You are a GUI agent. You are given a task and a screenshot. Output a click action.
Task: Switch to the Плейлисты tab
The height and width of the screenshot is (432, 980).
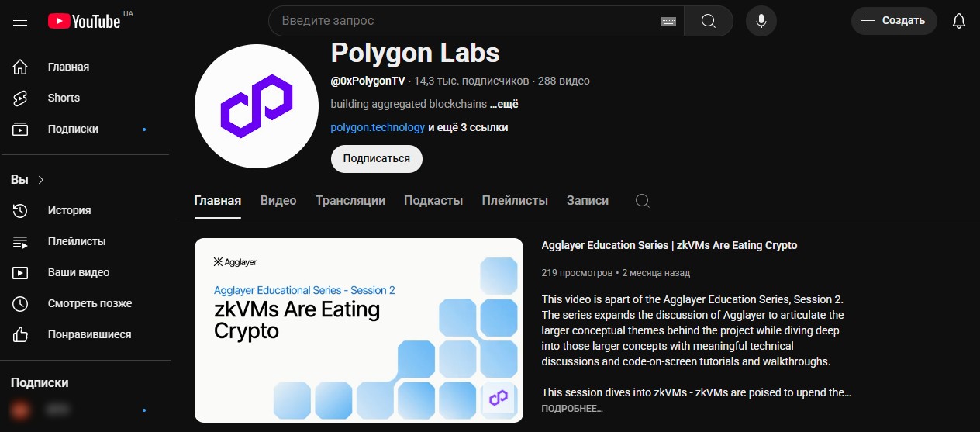(x=515, y=200)
